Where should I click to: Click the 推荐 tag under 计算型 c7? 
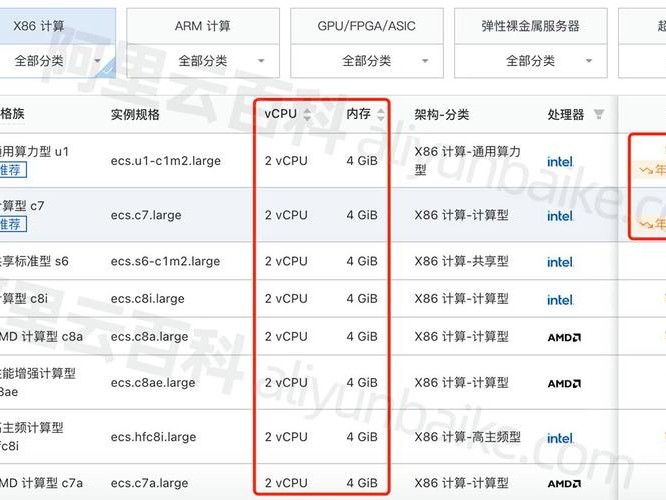[13, 224]
